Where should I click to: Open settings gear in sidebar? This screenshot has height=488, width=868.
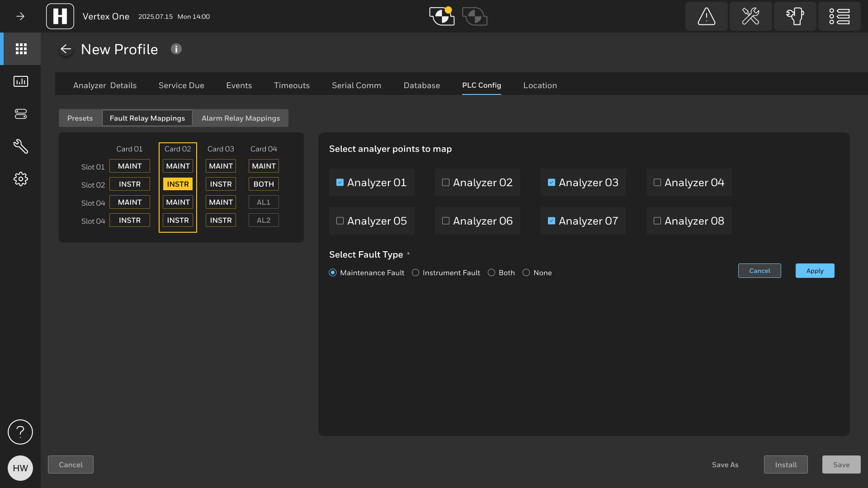point(21,179)
